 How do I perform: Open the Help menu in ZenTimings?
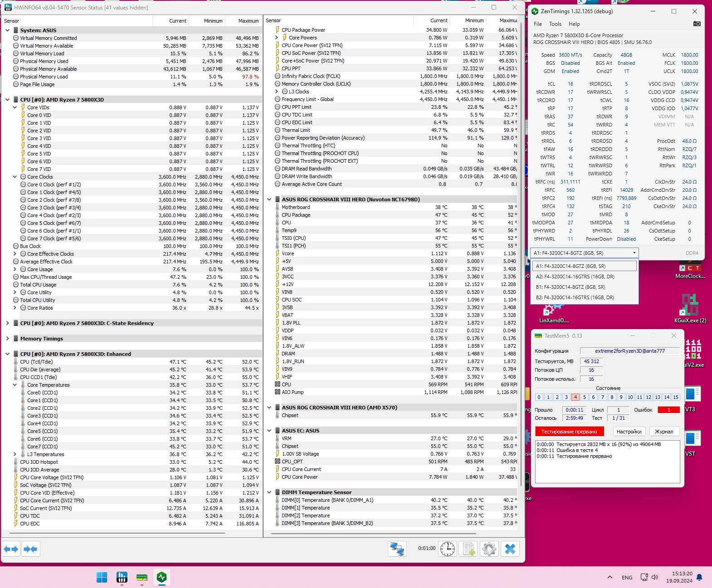[574, 24]
